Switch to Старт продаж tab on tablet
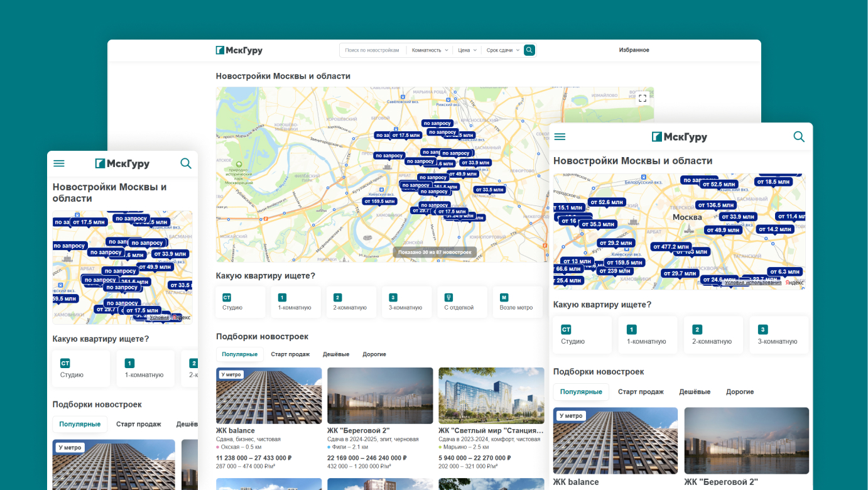Viewport: 868px width, 490px height. point(641,392)
